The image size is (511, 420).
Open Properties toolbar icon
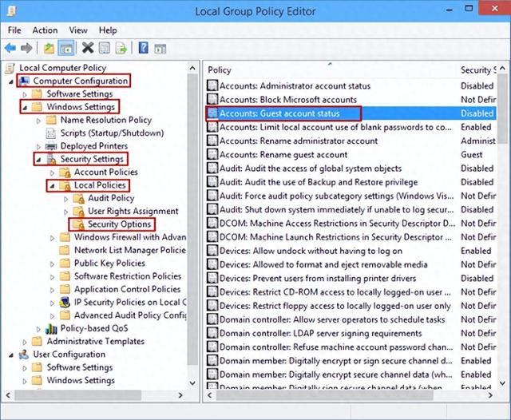click(x=105, y=48)
